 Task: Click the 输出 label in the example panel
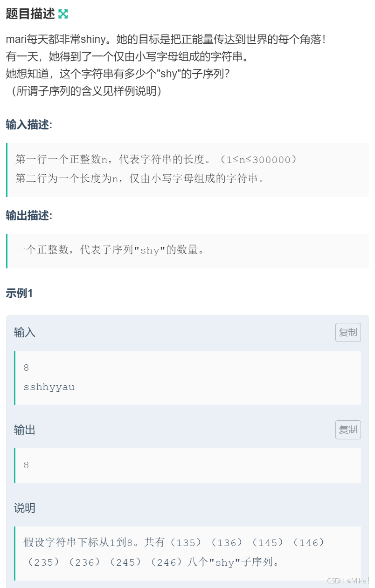pos(25,430)
